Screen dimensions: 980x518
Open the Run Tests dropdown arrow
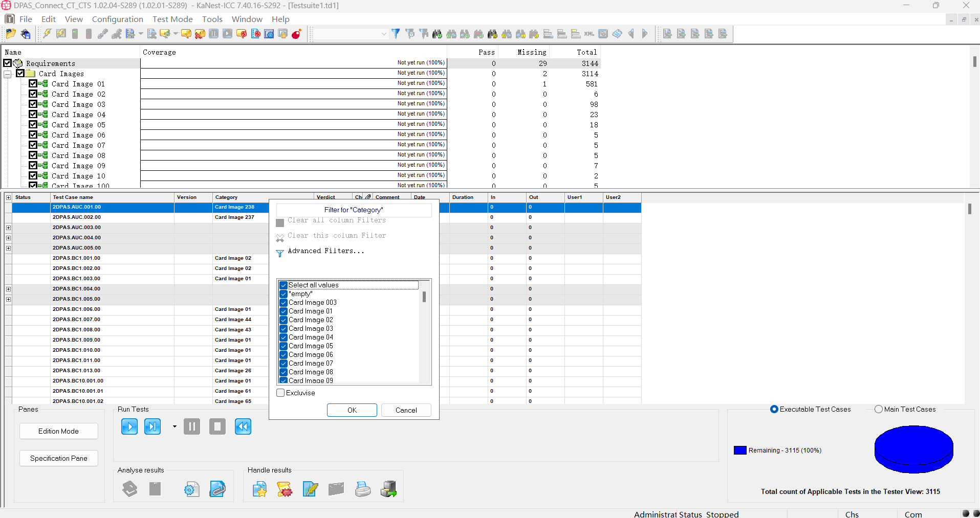(x=175, y=426)
